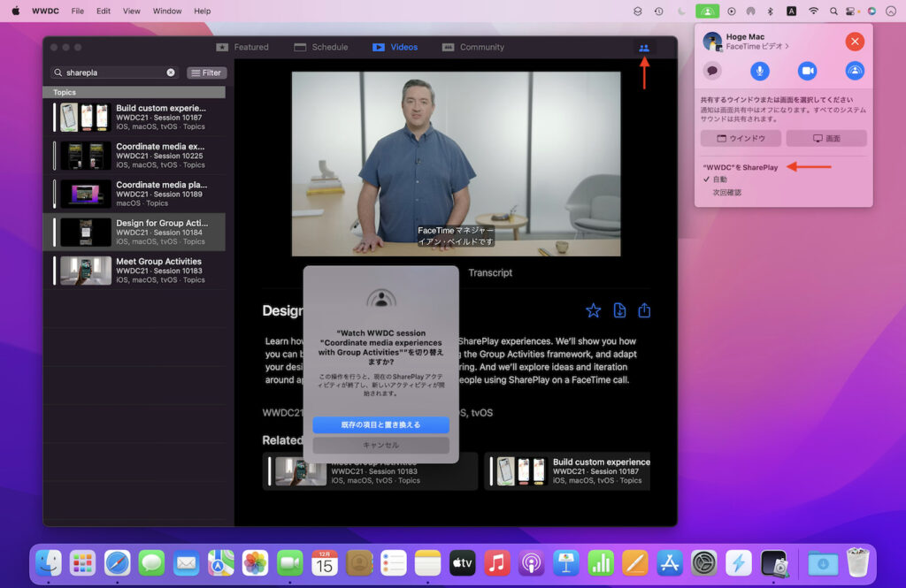Click the sharepla search field
The width and height of the screenshot is (906, 588).
pyautogui.click(x=113, y=73)
